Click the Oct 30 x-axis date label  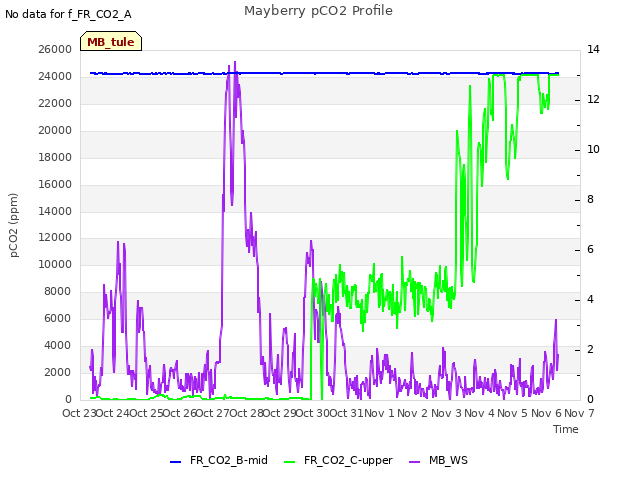click(x=313, y=413)
